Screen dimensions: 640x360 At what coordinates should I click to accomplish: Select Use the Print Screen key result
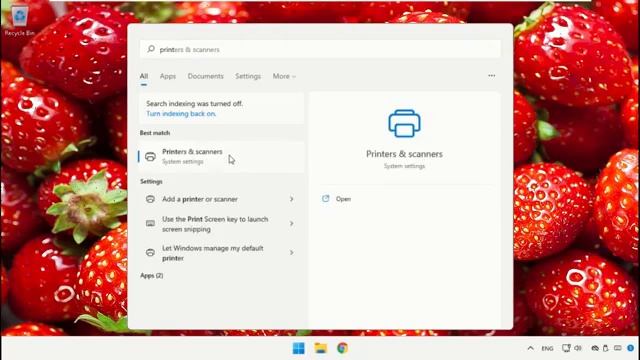tap(222, 224)
